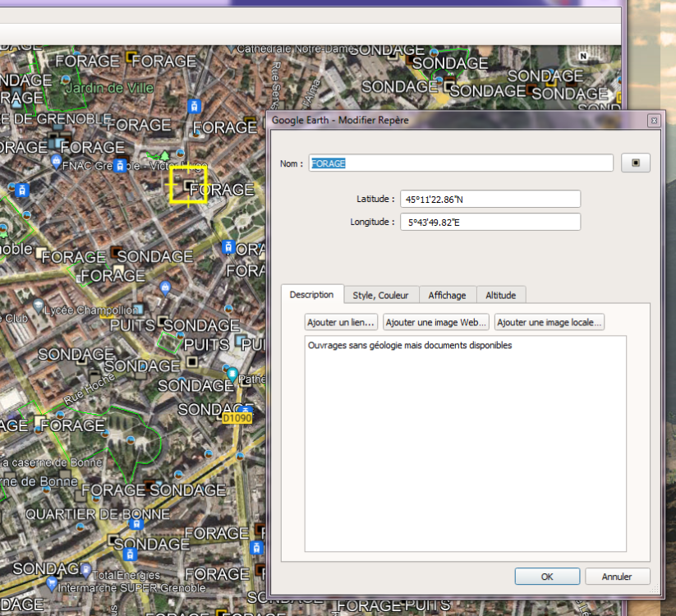
Task: Switch to the Style, Couleur tab
Action: [380, 295]
